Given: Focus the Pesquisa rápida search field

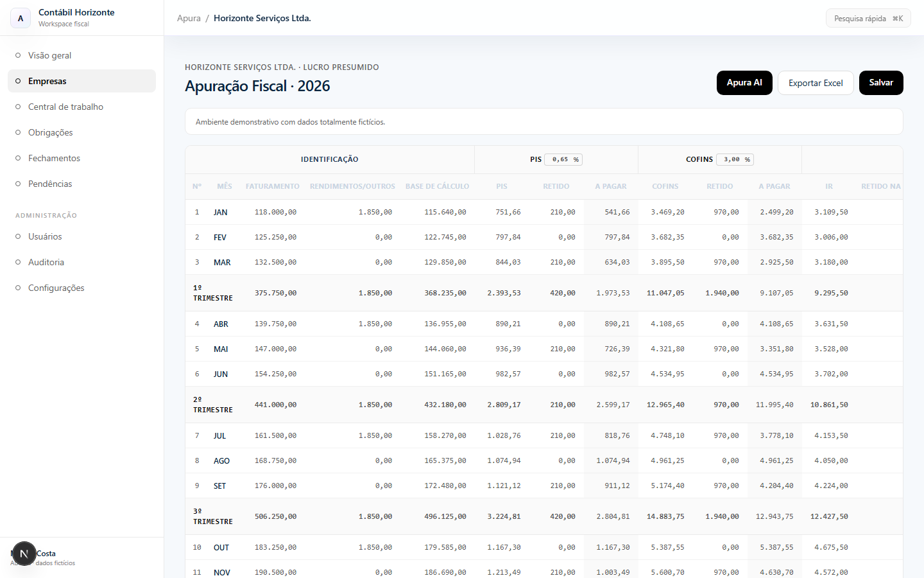Looking at the screenshot, I should click(x=868, y=19).
